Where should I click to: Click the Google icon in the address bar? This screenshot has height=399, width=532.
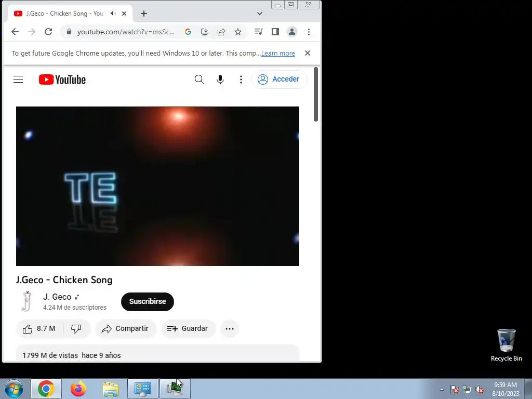click(x=188, y=32)
